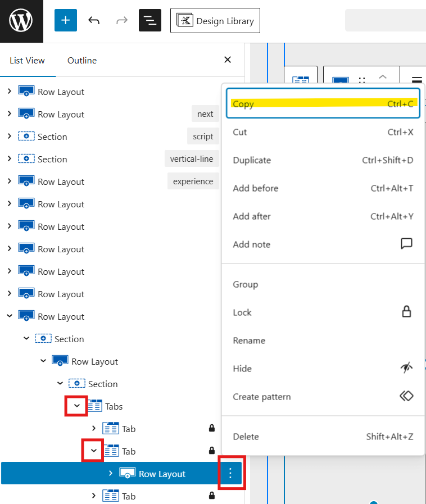Close the List View panel
Viewport: 426px width, 504px height.
coord(228,60)
